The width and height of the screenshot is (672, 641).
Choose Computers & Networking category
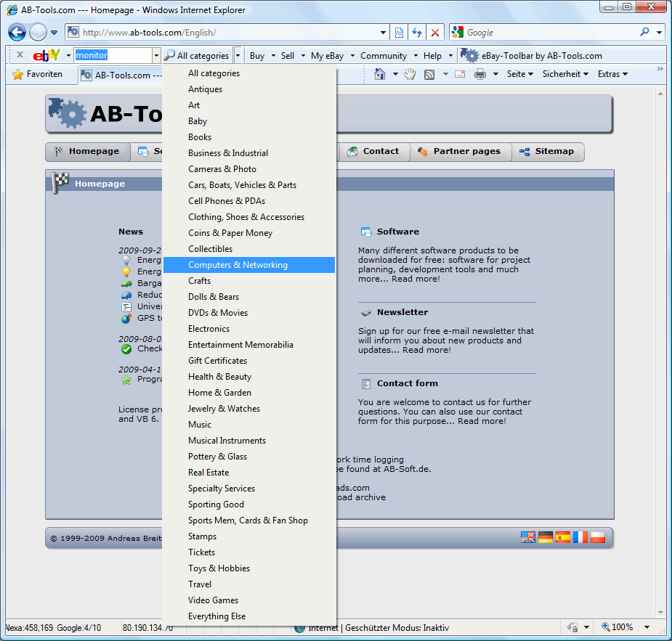coord(238,265)
